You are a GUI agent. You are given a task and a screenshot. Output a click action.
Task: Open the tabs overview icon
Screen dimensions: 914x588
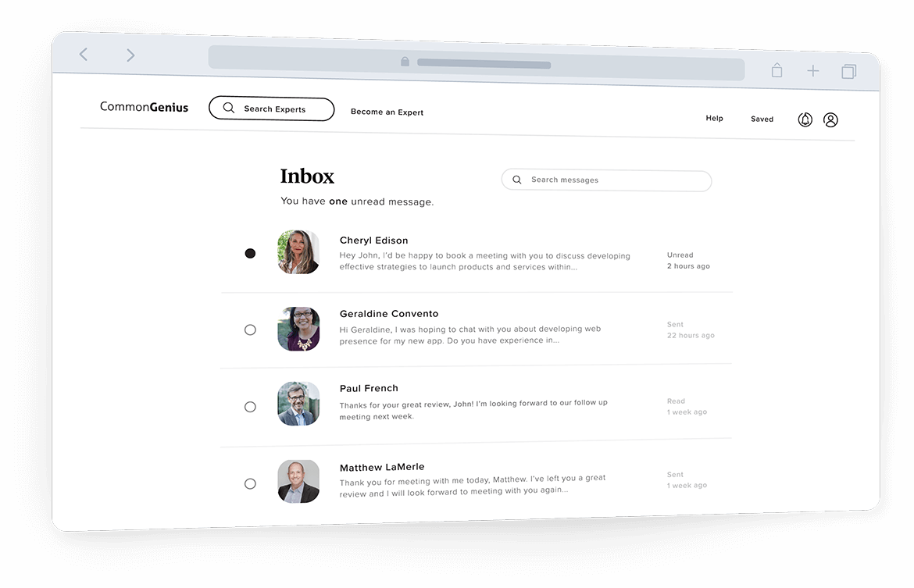(848, 72)
